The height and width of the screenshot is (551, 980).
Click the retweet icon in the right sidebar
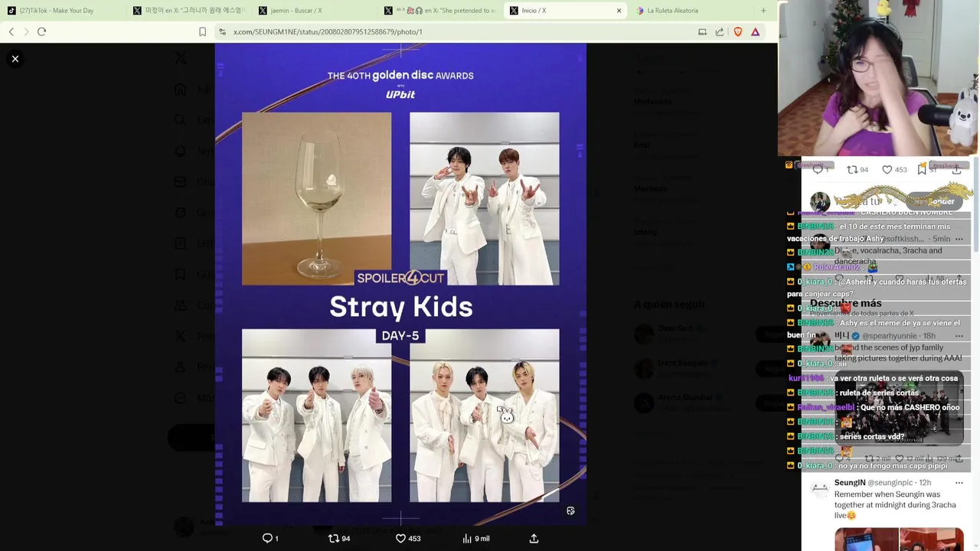pos(852,169)
